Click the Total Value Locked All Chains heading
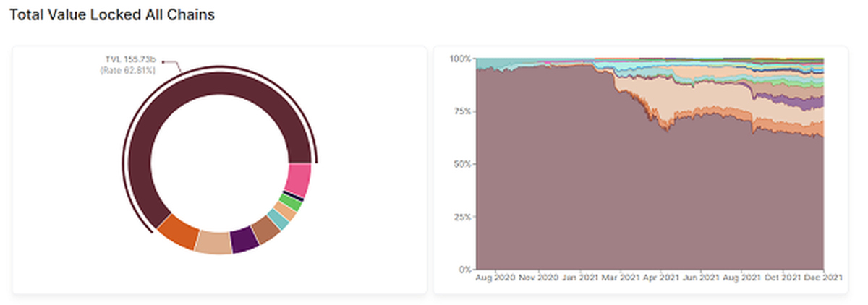 coord(111,14)
